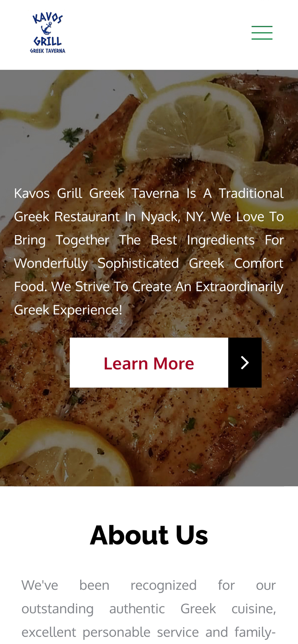Image resolution: width=298 pixels, height=644 pixels.
Task: Click the white chevron arrow on black square
Action: click(245, 363)
